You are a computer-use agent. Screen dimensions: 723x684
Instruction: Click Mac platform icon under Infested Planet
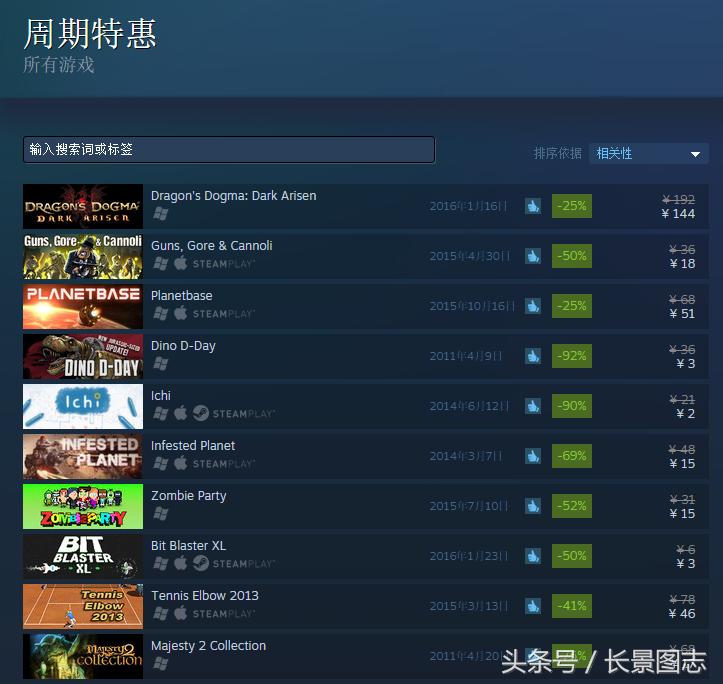[181, 463]
